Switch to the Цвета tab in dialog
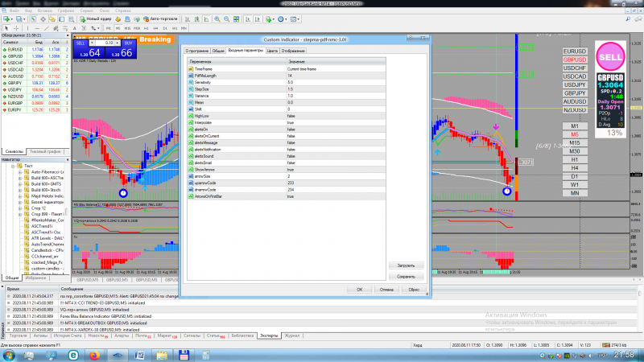The height and width of the screenshot is (362, 644). (x=272, y=50)
